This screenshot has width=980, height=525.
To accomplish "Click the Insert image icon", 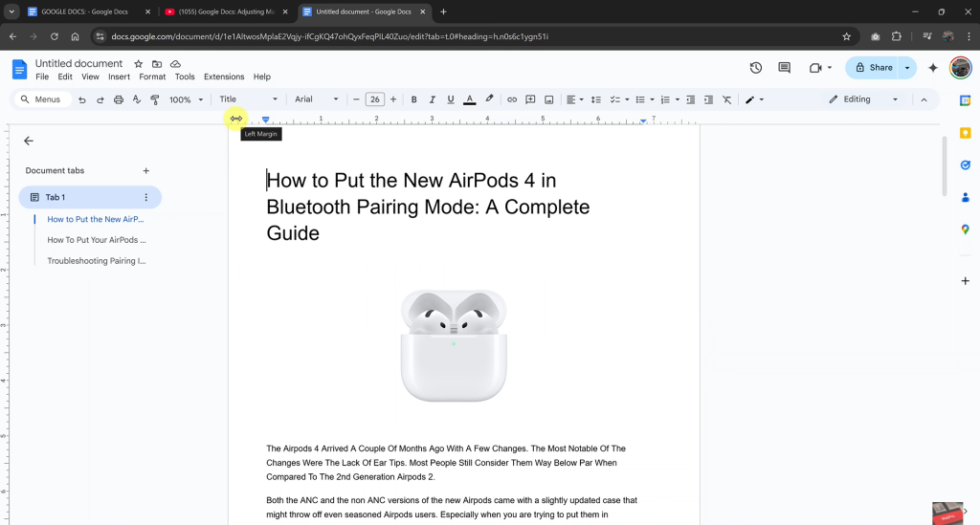I will (x=548, y=99).
